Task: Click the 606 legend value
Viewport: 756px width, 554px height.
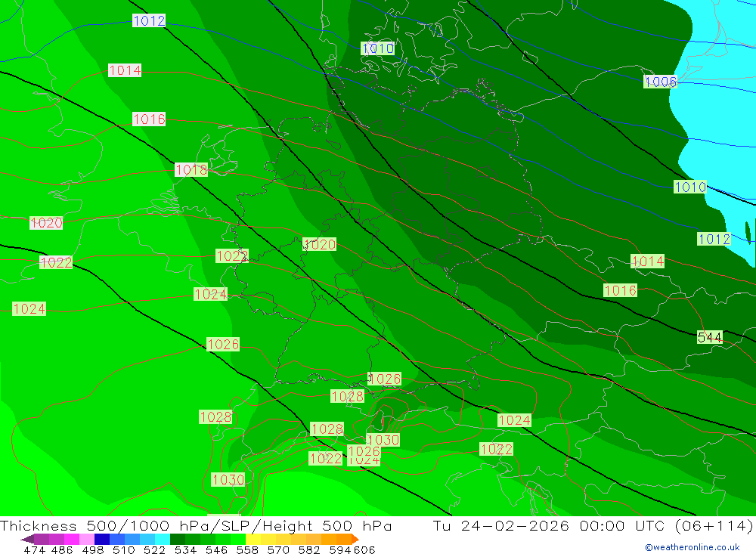Action: (x=364, y=549)
